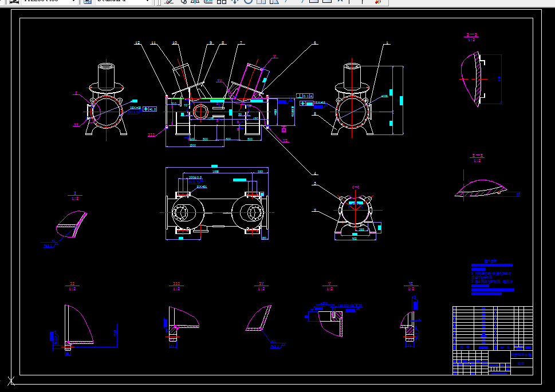Click the detail view IV title with 1:2 scale
The height and width of the screenshot is (392, 555).
click(261, 286)
